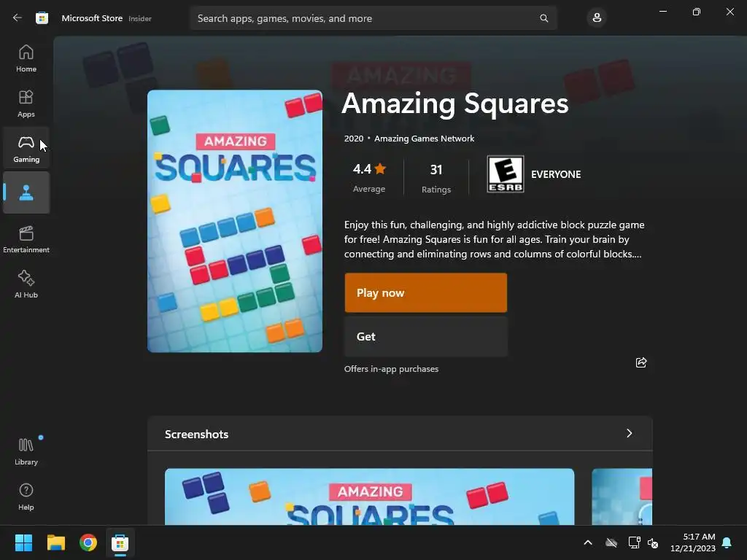Open AI Hub in sidebar

tap(26, 285)
